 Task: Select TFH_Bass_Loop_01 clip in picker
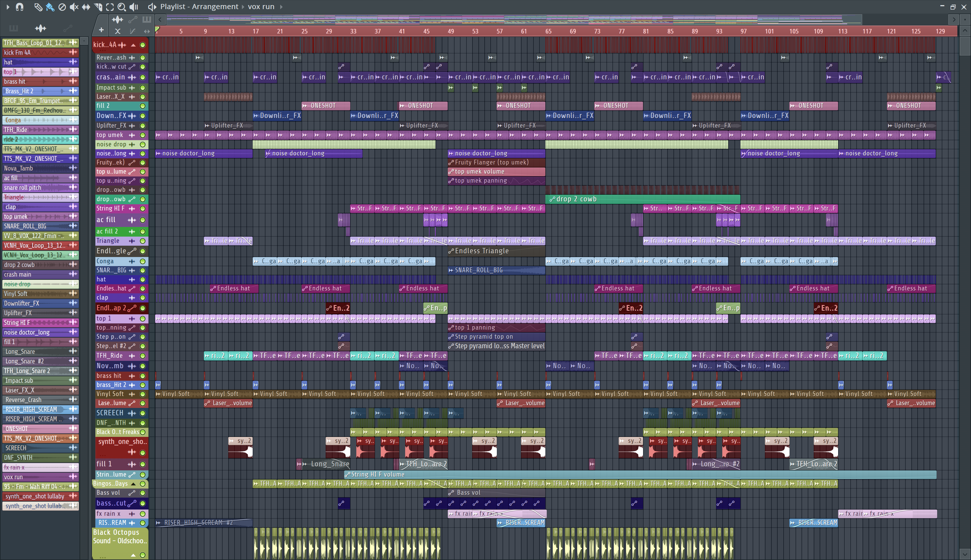pos(40,43)
